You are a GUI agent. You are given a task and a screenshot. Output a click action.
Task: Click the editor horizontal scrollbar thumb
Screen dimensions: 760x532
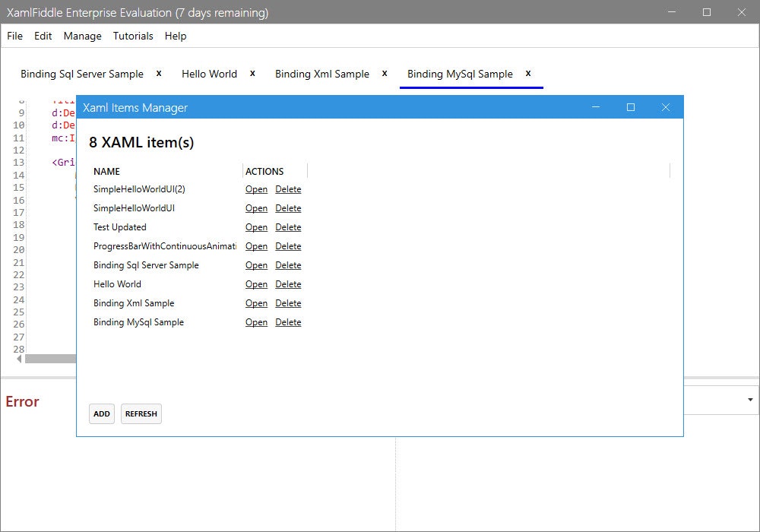pyautogui.click(x=50, y=359)
